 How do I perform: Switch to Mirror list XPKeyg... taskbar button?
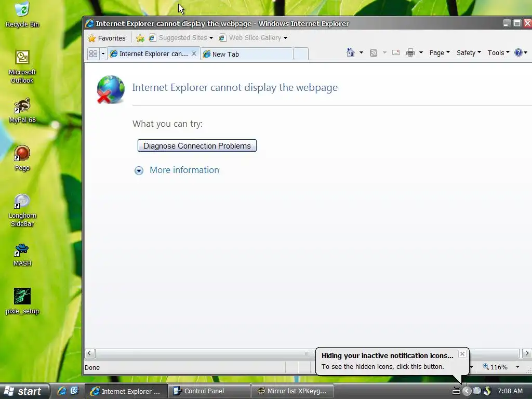(x=292, y=391)
